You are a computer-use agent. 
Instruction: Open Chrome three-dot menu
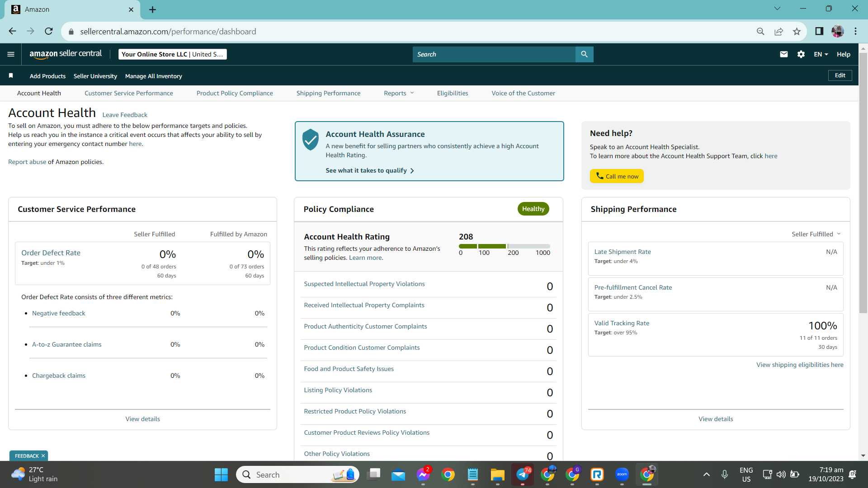click(855, 31)
